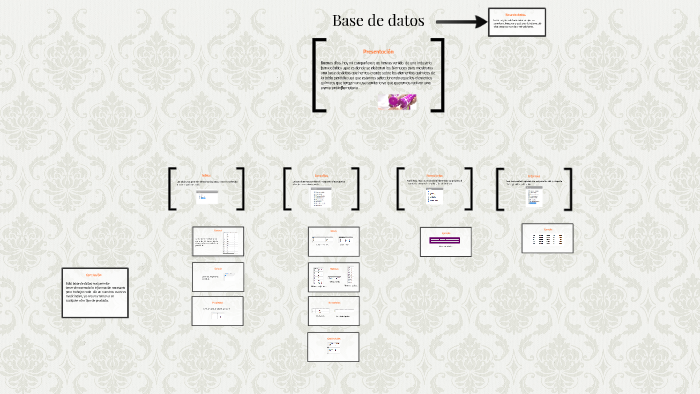The width and height of the screenshot is (700, 394).
Task: Open the fourth bracket frame with the highlighted-row screenshot
Action: click(534, 189)
